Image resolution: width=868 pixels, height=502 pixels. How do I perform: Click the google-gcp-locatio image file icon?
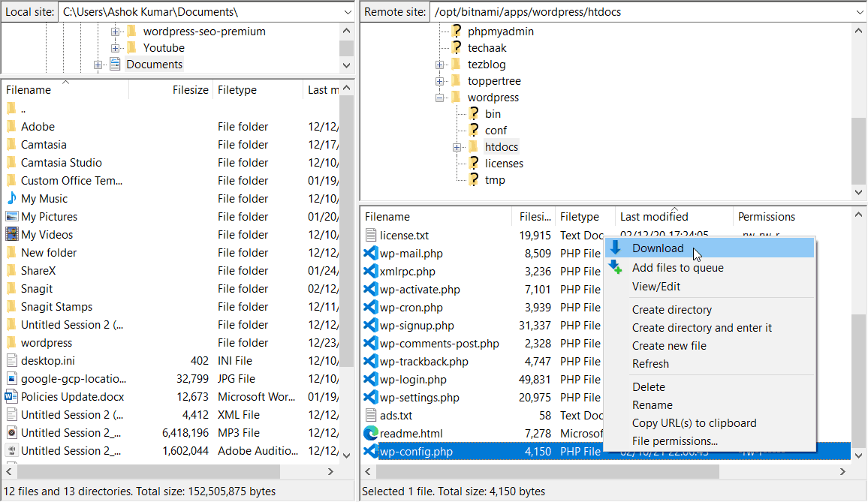pyautogui.click(x=11, y=379)
